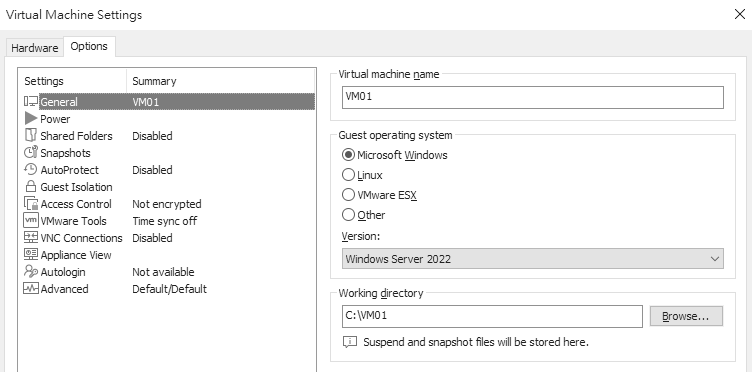Switch to the Options tab
Image resolution: width=752 pixels, height=372 pixels.
pyautogui.click(x=89, y=46)
